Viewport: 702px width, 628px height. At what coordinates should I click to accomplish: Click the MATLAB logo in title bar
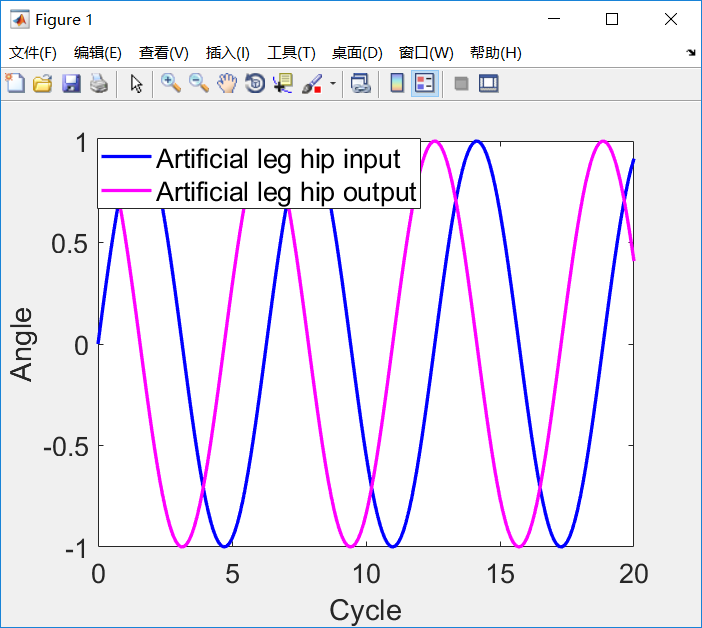click(19, 19)
